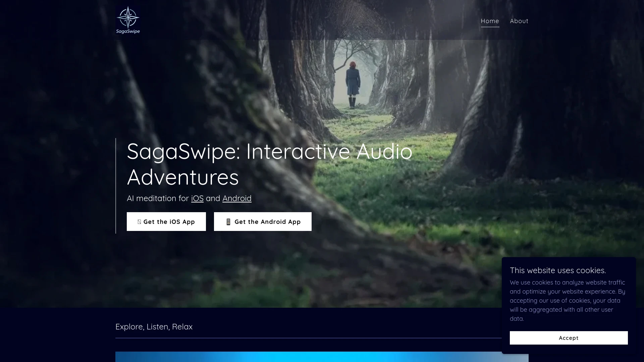Select the SagaSwipe logo text
644x362 pixels.
[127, 32]
